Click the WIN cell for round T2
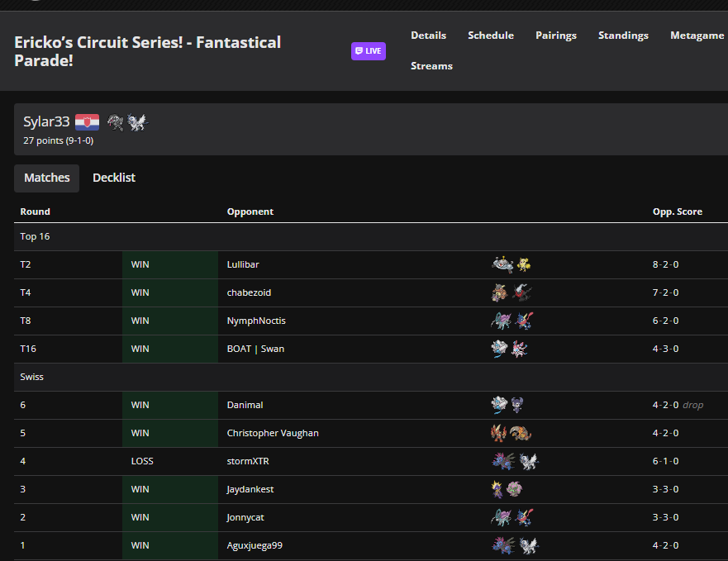This screenshot has width=728, height=561. coord(170,264)
